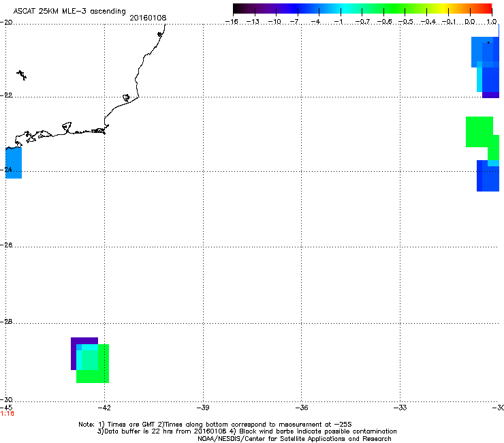Click the longitude label '-45' on bottom axis

[x=6, y=408]
